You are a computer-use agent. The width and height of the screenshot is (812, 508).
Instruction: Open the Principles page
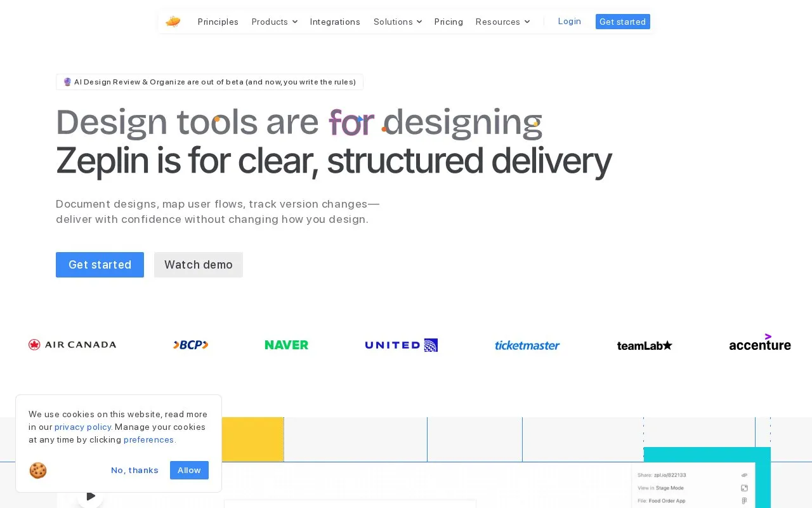218,22
